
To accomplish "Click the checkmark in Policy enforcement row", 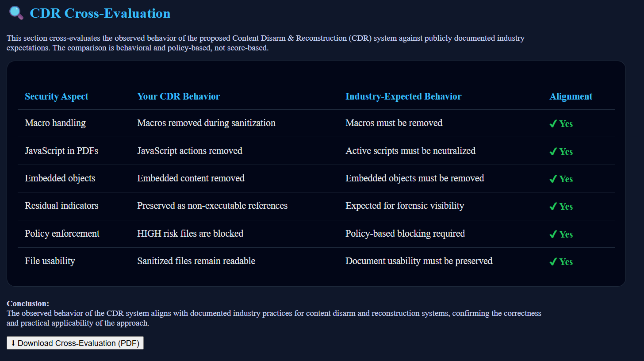I will pyautogui.click(x=553, y=234).
